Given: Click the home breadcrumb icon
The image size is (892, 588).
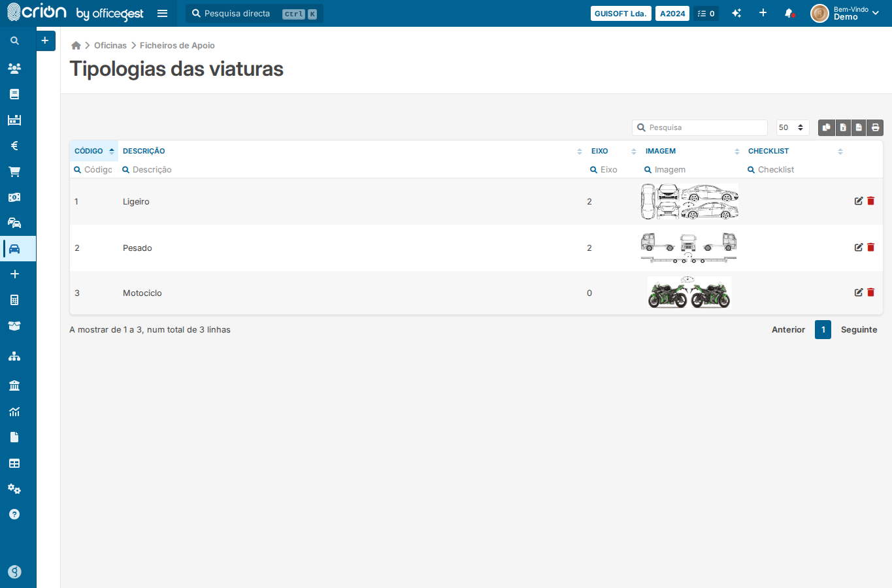Looking at the screenshot, I should (x=76, y=45).
